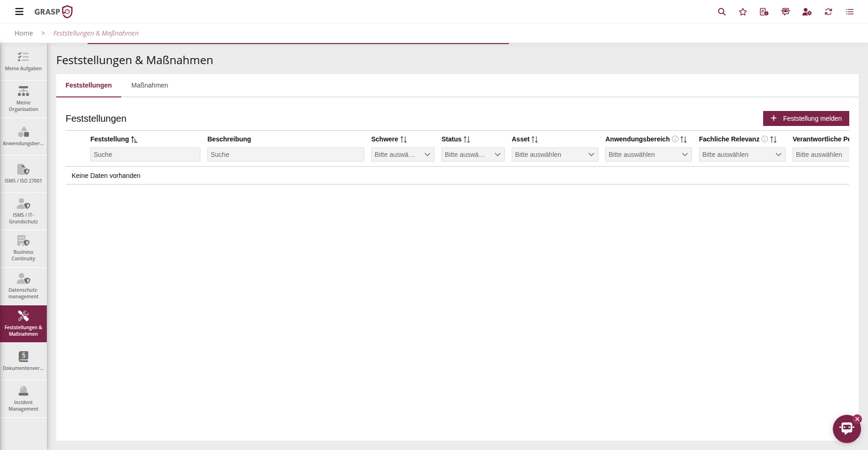Viewport: 868px width, 450px height.
Task: Sort table by Schwere column
Action: click(404, 140)
